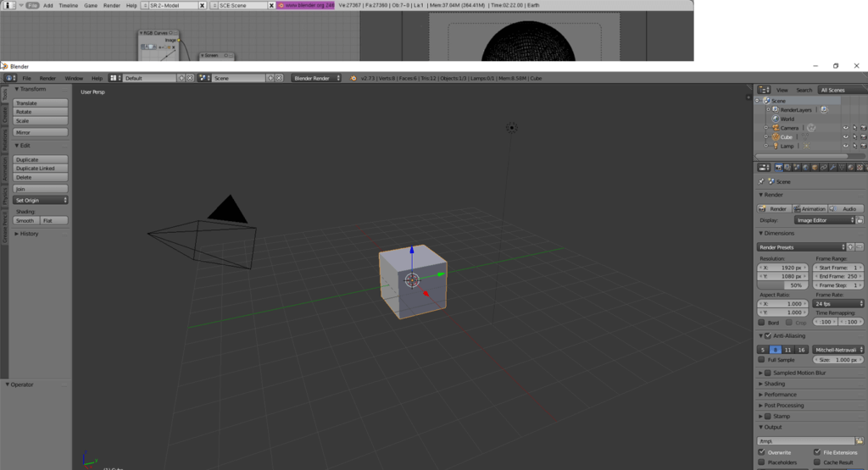868x470 pixels.
Task: Open the Render menu in main Blender window
Action: coord(47,78)
